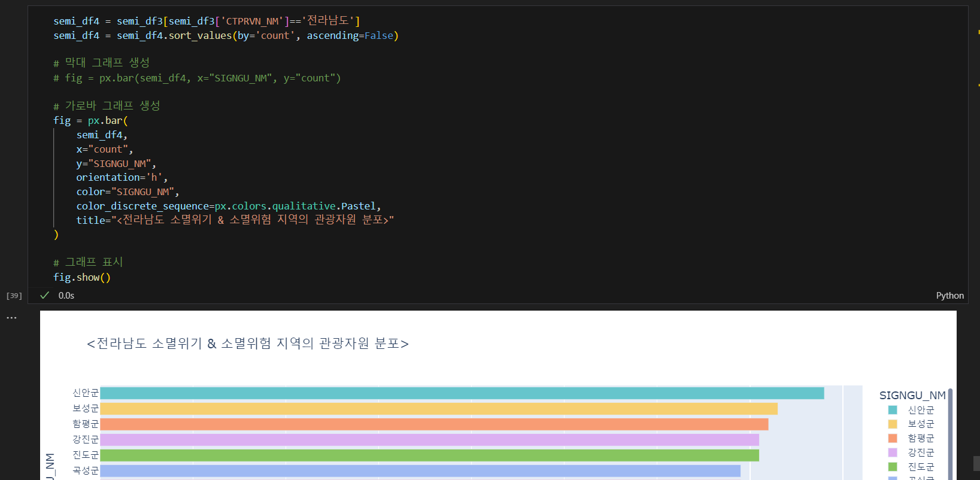980x480 pixels.
Task: Place cursor on fig.show() line
Action: point(82,278)
